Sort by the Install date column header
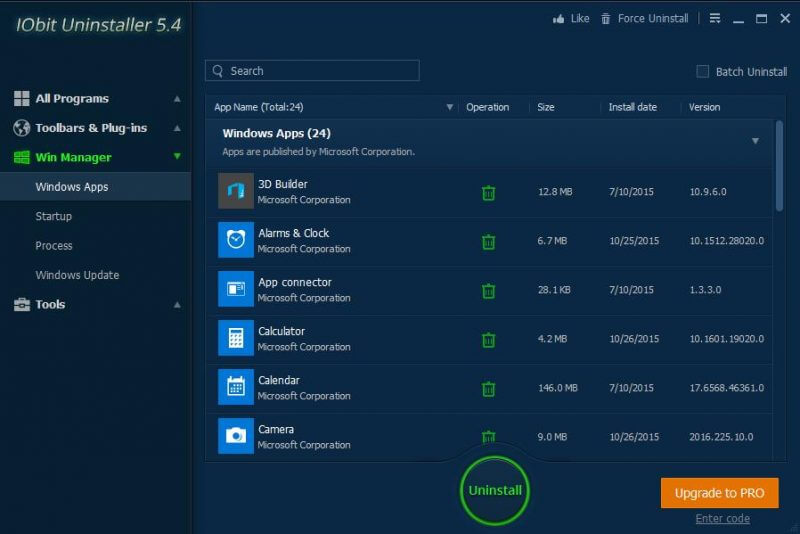The image size is (800, 534). point(632,107)
